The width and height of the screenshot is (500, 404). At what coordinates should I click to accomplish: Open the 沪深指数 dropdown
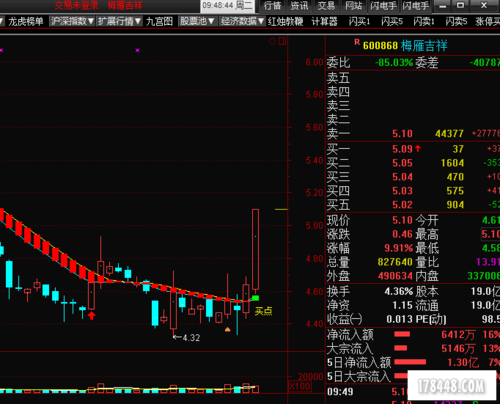(72, 21)
